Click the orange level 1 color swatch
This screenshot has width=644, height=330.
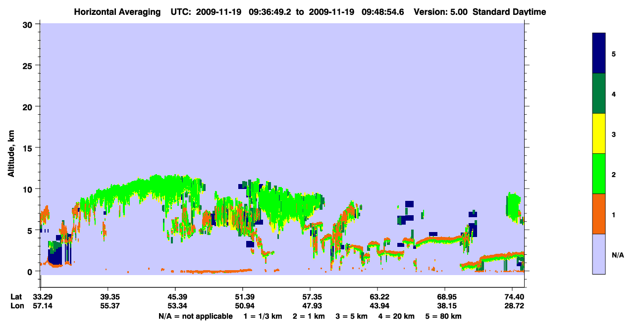(599, 214)
